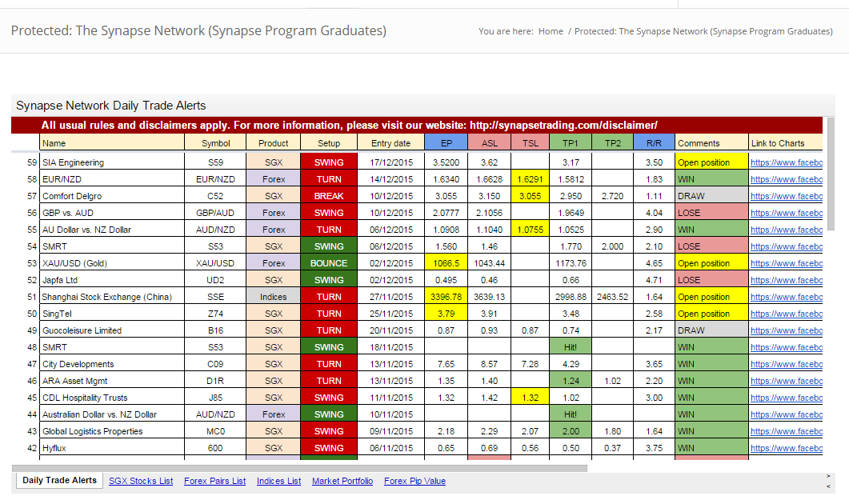Click the green BOUNCE setup cell
Image resolution: width=849 pixels, height=504 pixels.
(x=329, y=263)
